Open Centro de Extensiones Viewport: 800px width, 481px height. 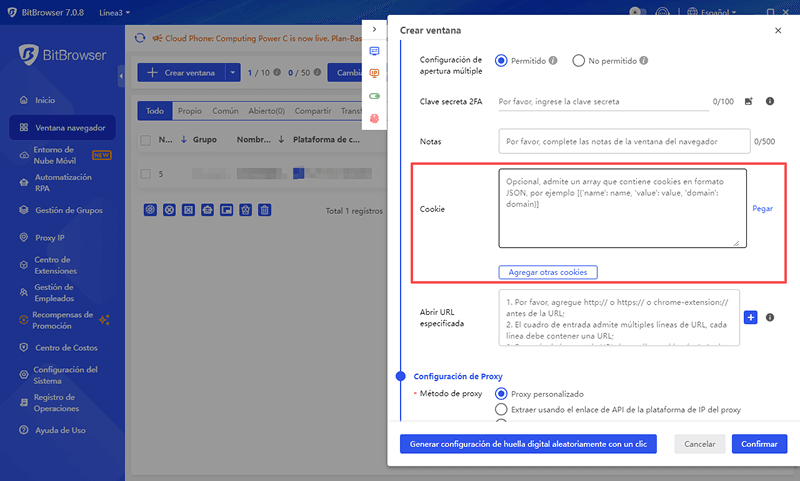point(48,265)
